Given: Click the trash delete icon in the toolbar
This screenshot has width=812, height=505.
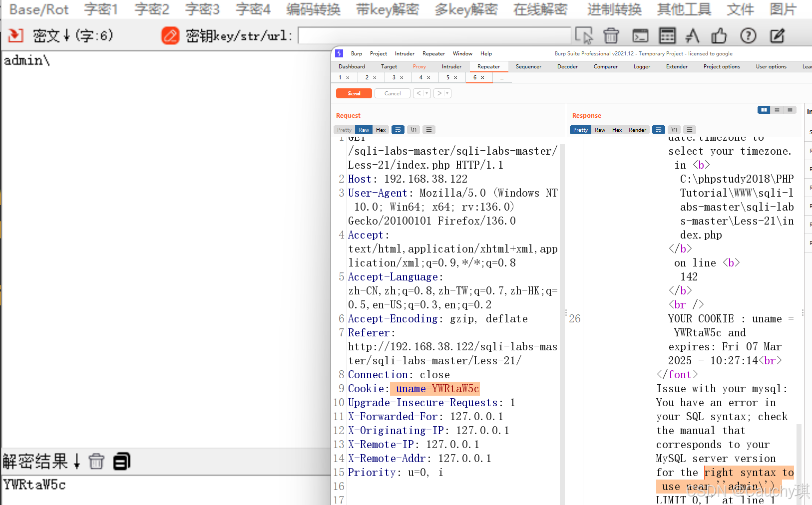Looking at the screenshot, I should 611,35.
